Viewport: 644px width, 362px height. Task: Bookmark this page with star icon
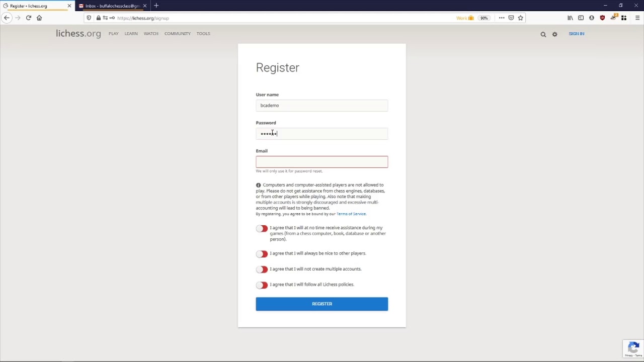click(521, 18)
